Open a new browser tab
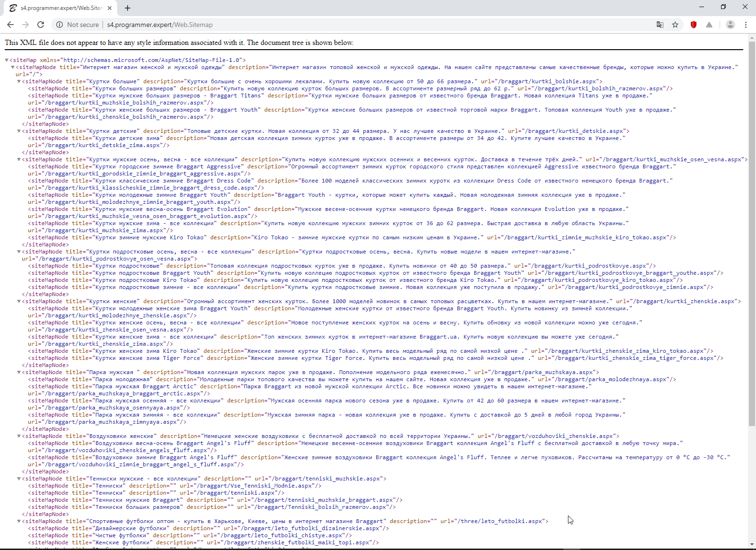Image resolution: width=756 pixels, height=550 pixels. point(128,8)
